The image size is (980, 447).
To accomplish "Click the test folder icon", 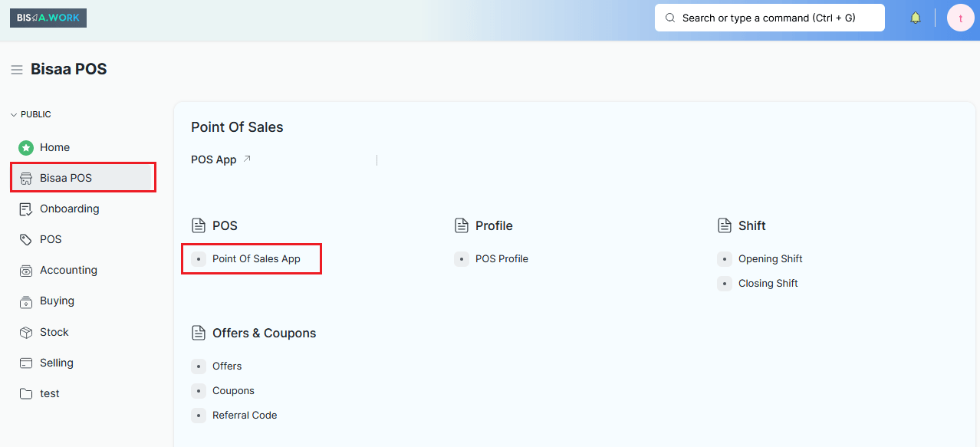I will click(26, 393).
